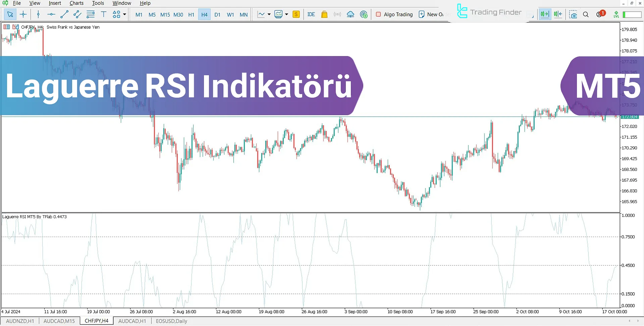Select the CHFJPY,H4 chart tab
The width and height of the screenshot is (644, 326).
(97, 321)
